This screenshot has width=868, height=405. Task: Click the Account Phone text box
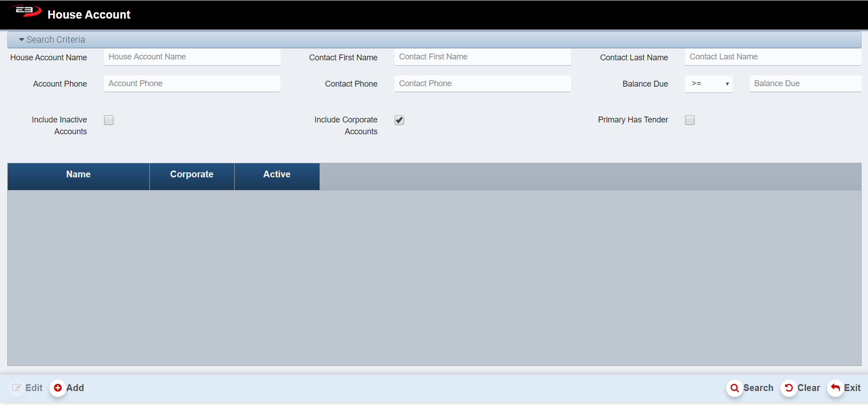192,84
